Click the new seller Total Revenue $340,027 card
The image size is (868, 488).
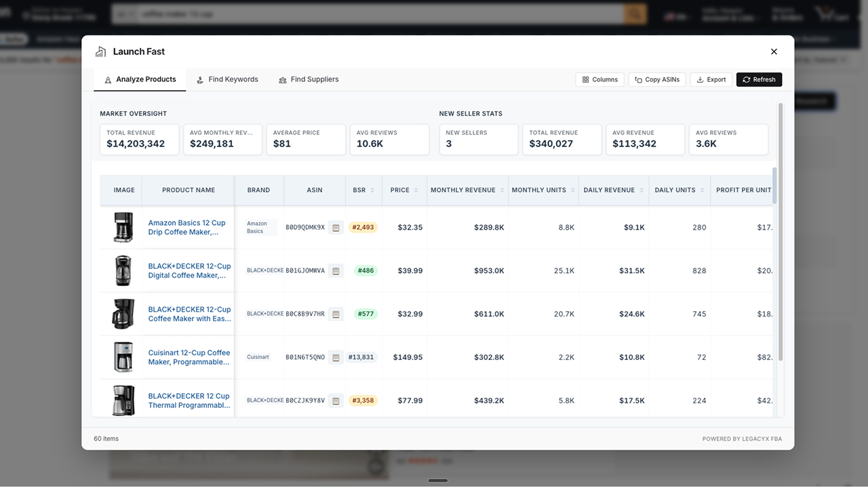pos(562,139)
